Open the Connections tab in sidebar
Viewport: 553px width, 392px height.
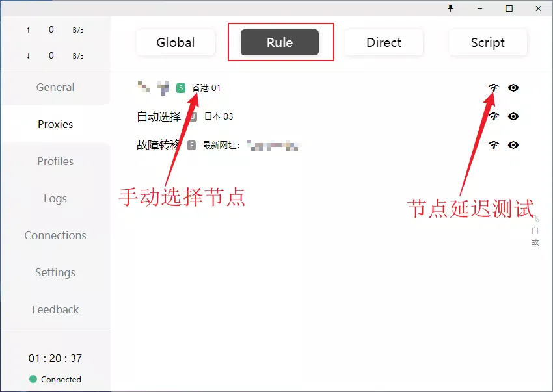tap(55, 235)
